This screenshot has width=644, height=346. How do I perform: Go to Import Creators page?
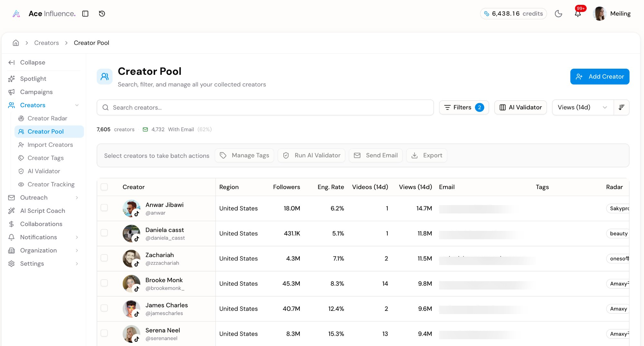coord(50,145)
